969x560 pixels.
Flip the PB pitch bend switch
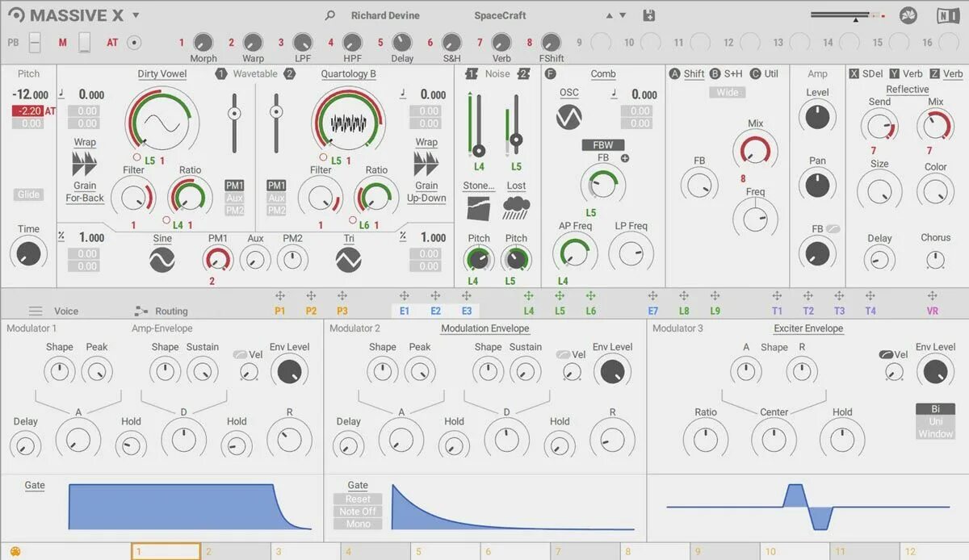[35, 42]
